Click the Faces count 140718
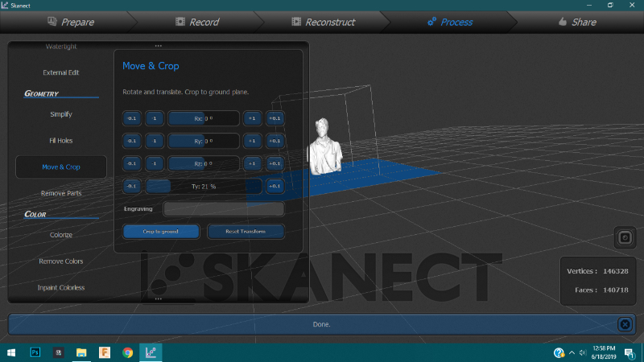Screen dimensions: 644x362 click(x=616, y=290)
